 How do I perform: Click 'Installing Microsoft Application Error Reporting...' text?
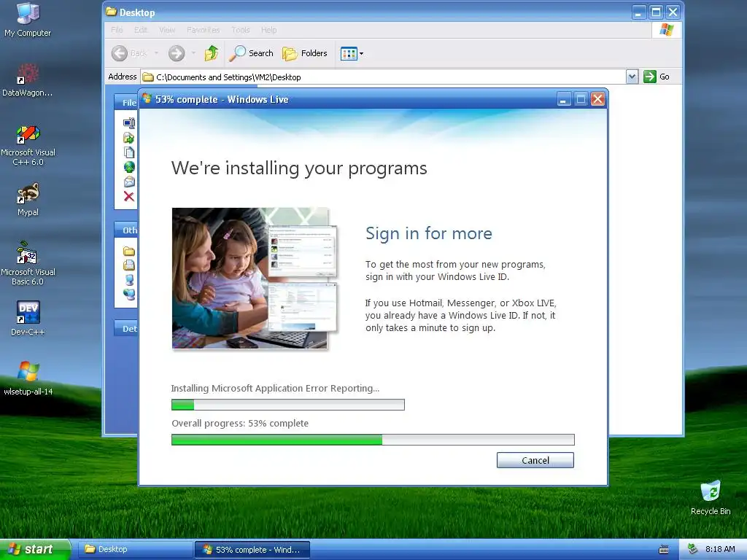[275, 388]
